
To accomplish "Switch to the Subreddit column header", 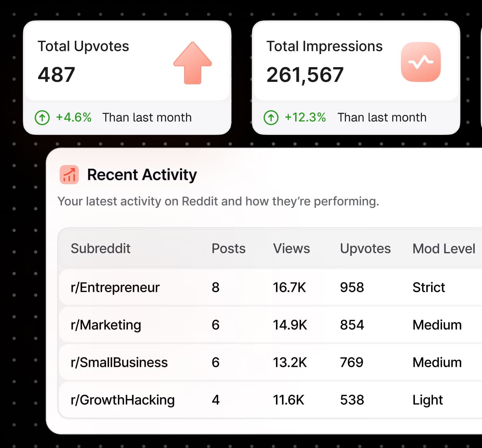I will [x=101, y=248].
